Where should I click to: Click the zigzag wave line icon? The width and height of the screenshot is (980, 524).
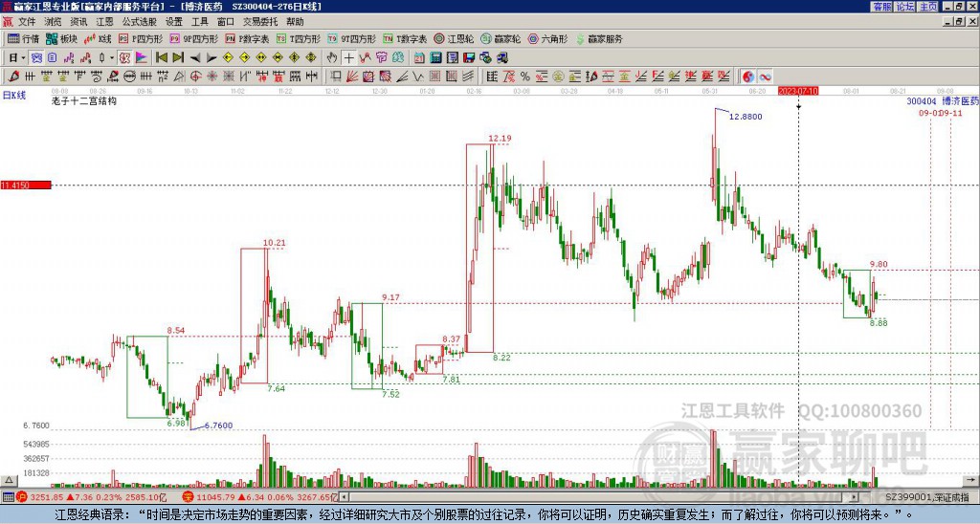417,76
